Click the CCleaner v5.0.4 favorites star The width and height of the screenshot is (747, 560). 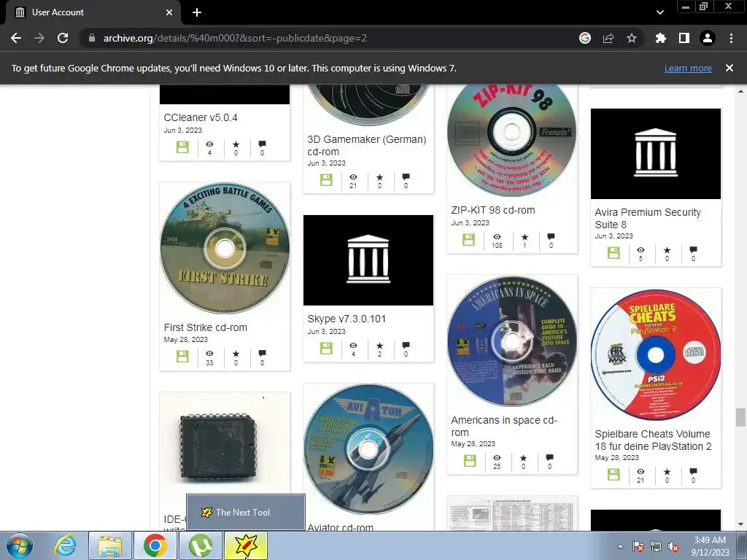tap(236, 144)
